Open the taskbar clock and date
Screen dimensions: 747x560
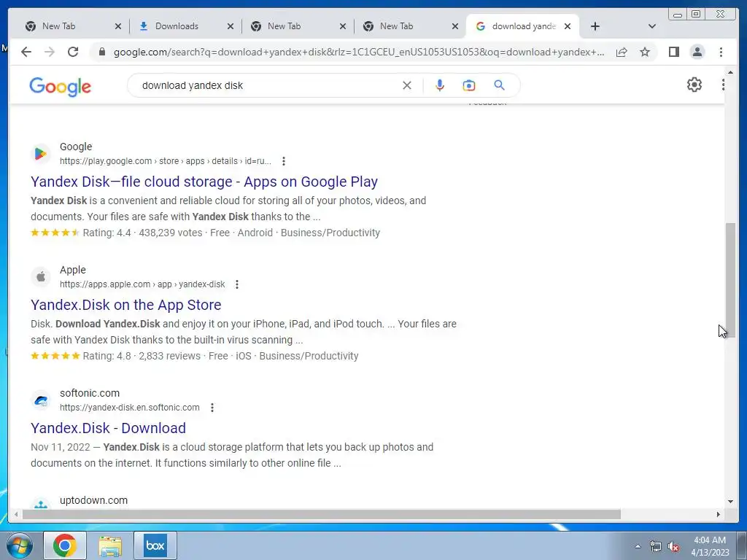point(710,546)
